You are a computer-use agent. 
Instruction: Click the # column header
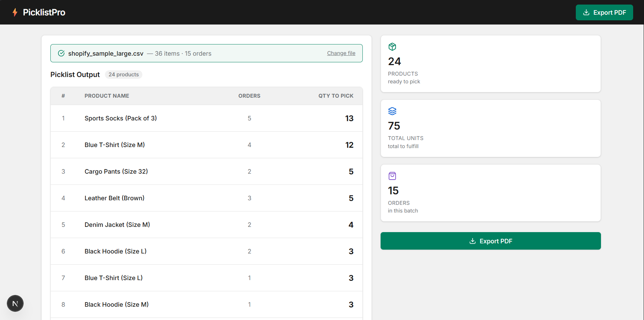pyautogui.click(x=63, y=96)
